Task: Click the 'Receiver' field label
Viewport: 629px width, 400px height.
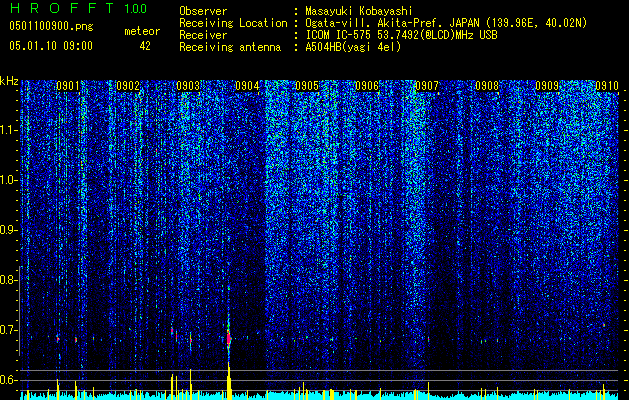Action: coord(203,35)
